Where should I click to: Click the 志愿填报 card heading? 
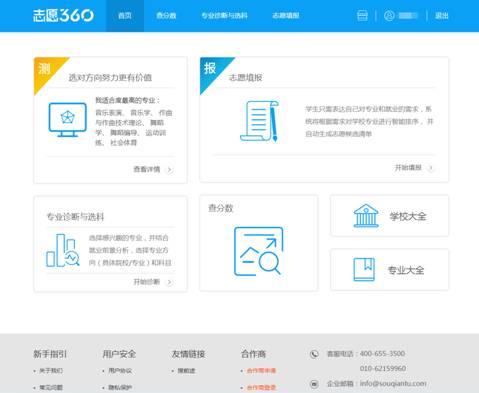(x=245, y=78)
